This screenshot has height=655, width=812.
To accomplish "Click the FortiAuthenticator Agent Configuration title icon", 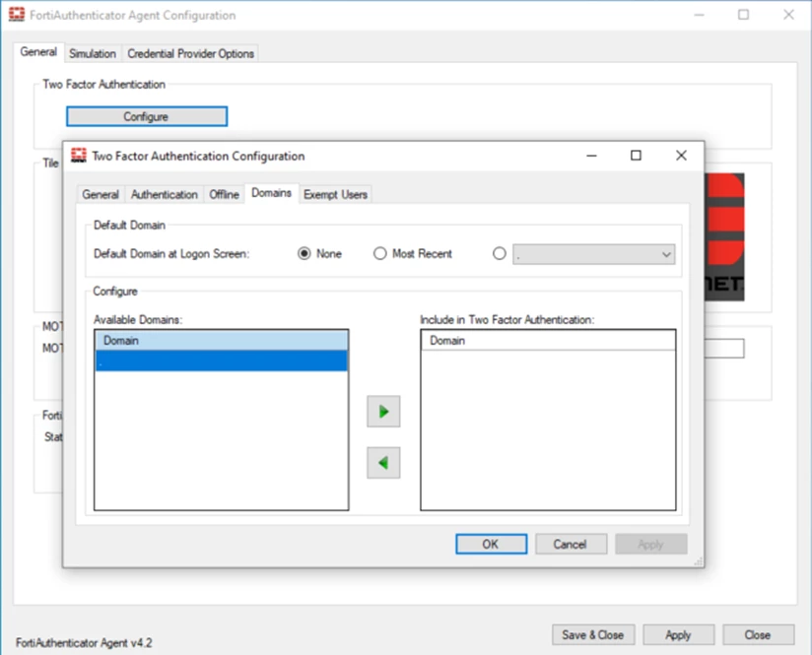I will [17, 15].
